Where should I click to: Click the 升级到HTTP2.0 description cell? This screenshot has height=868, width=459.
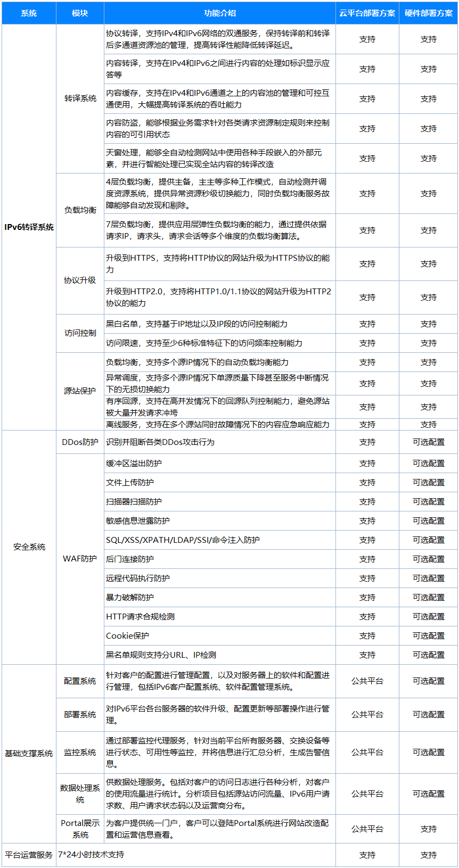(x=220, y=297)
